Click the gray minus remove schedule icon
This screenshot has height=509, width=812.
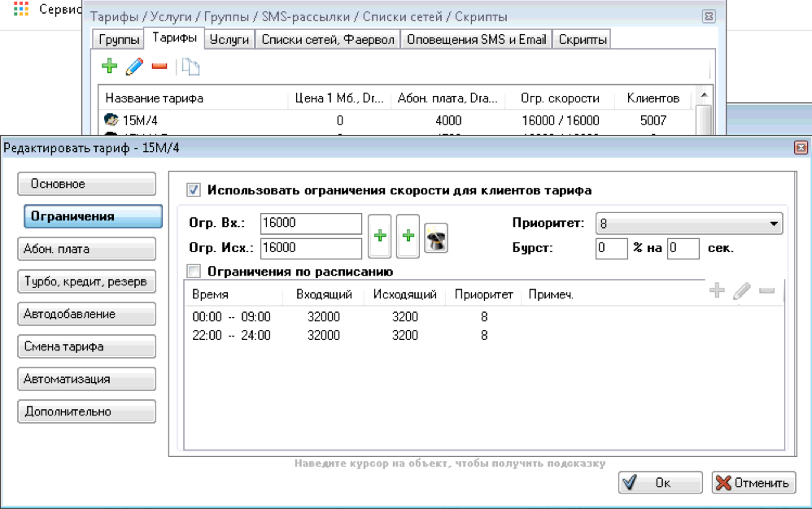point(766,291)
